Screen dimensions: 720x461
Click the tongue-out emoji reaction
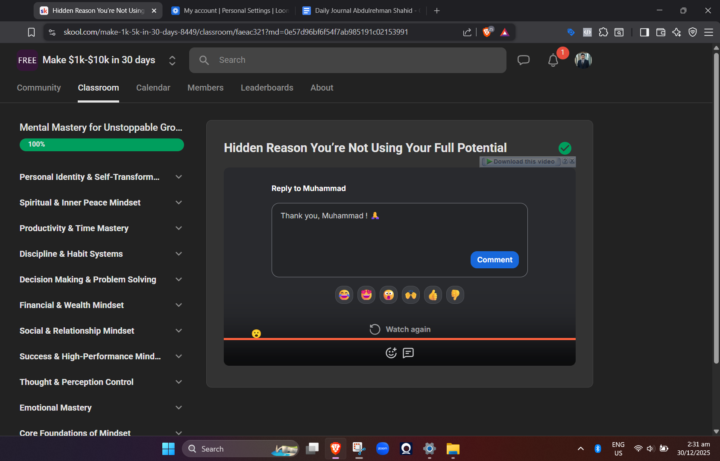coord(388,295)
